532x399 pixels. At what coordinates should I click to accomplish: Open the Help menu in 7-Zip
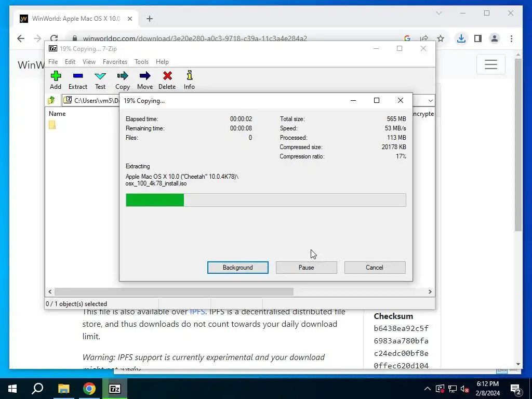pos(162,62)
